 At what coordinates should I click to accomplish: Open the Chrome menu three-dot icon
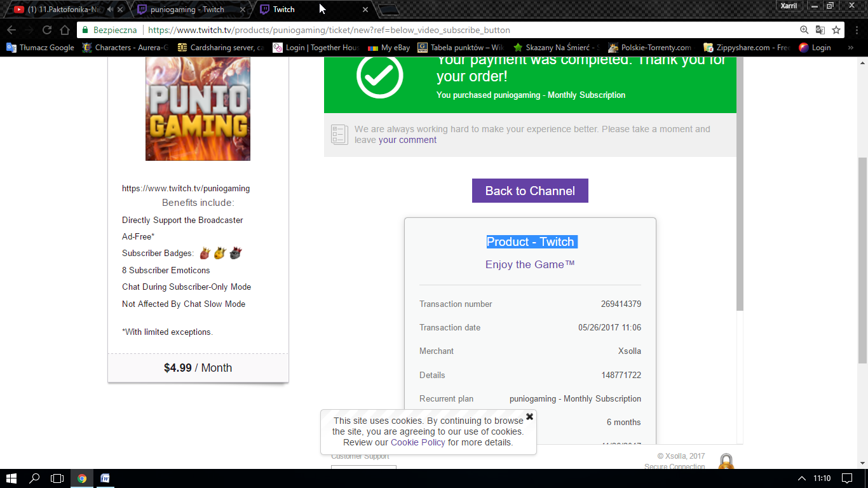pyautogui.click(x=855, y=30)
